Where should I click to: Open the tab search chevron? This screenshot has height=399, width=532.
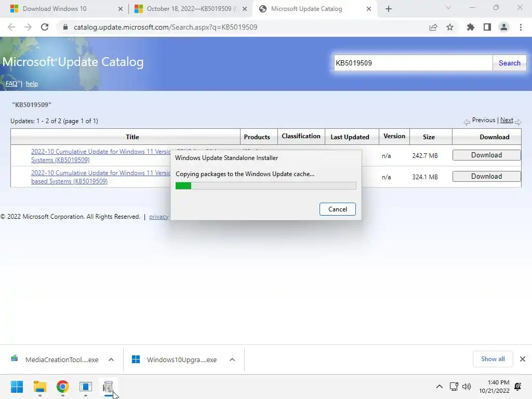click(448, 7)
